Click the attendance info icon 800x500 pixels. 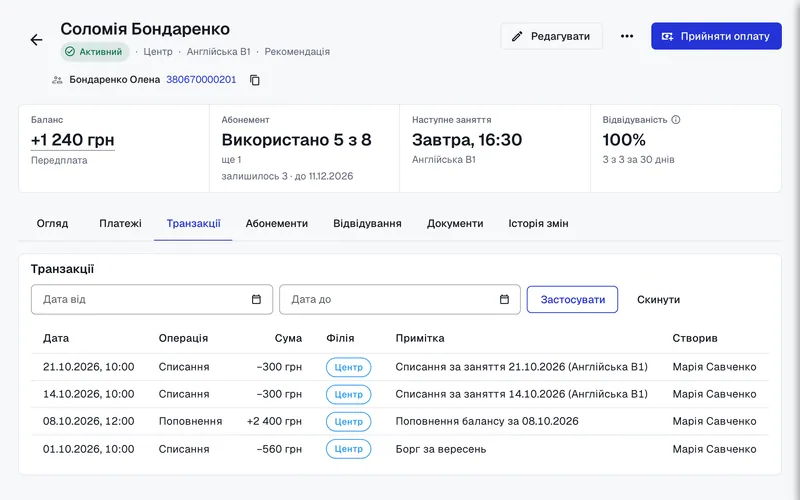(676, 120)
